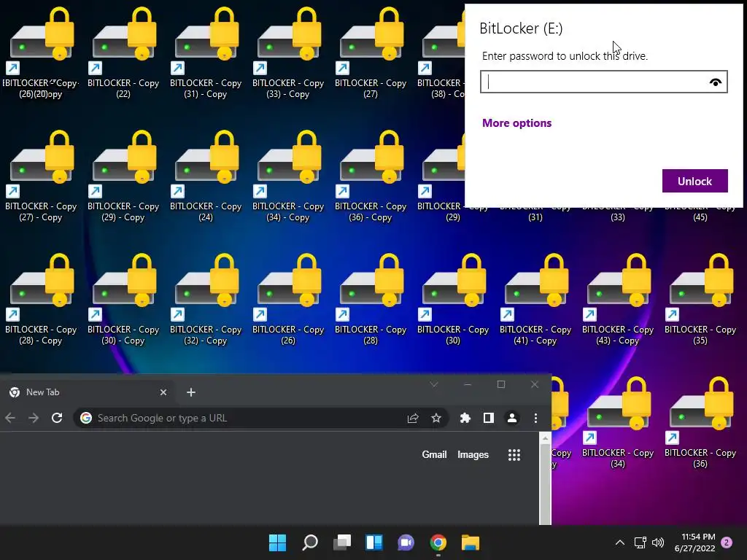
Task: Select BITLOCKER - Copy (34) shortcut
Action: coord(618,422)
